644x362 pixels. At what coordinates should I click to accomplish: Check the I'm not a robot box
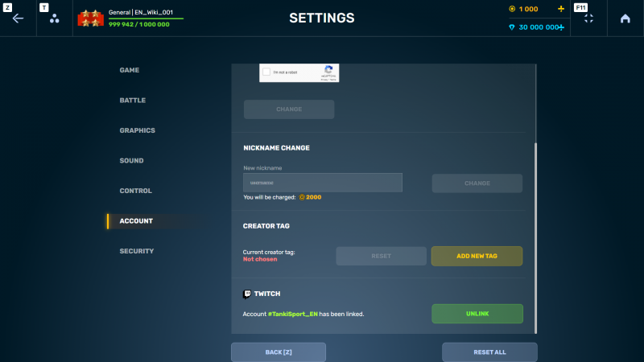tap(266, 73)
